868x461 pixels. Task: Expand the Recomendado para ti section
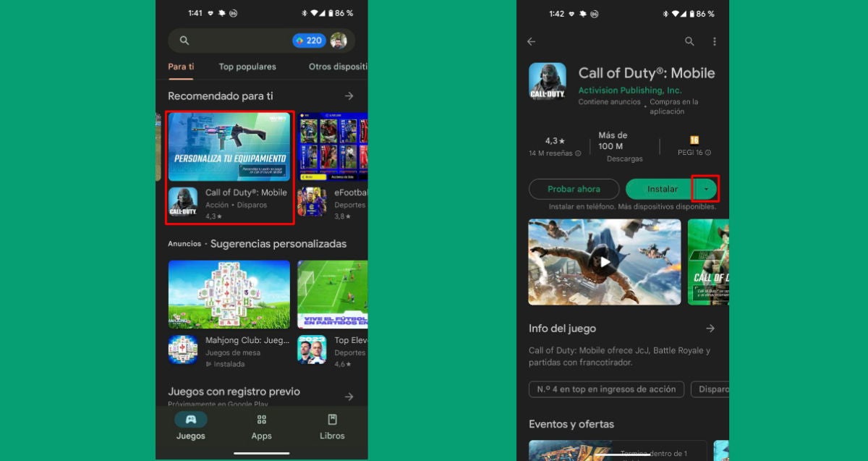[349, 95]
